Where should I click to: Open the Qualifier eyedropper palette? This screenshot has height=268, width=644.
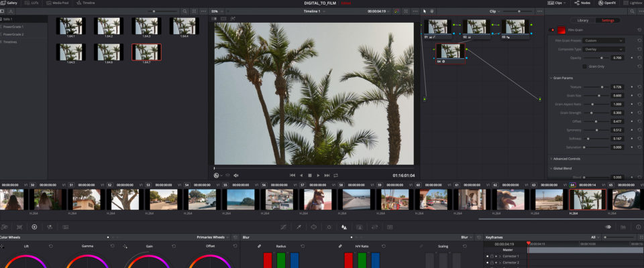pyautogui.click(x=299, y=227)
